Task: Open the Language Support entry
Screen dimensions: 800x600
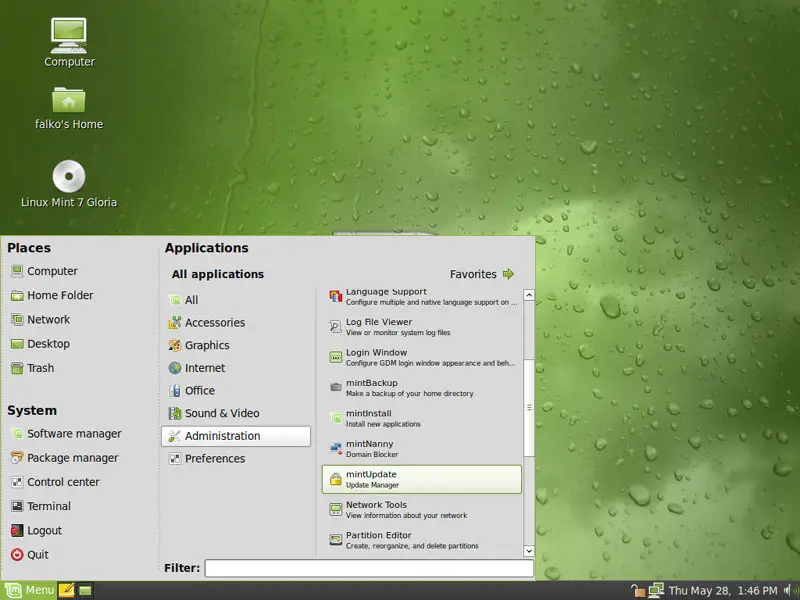Action: point(422,296)
